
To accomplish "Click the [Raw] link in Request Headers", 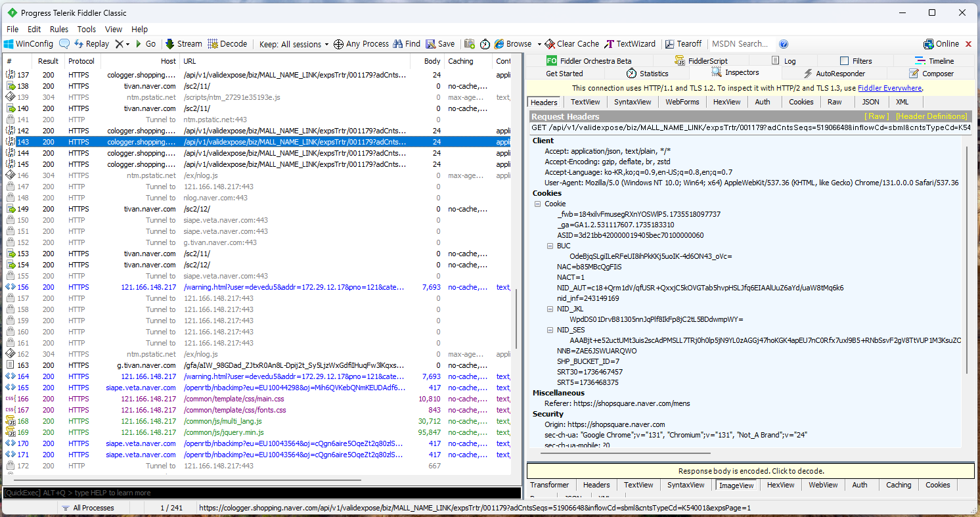I will coord(877,116).
